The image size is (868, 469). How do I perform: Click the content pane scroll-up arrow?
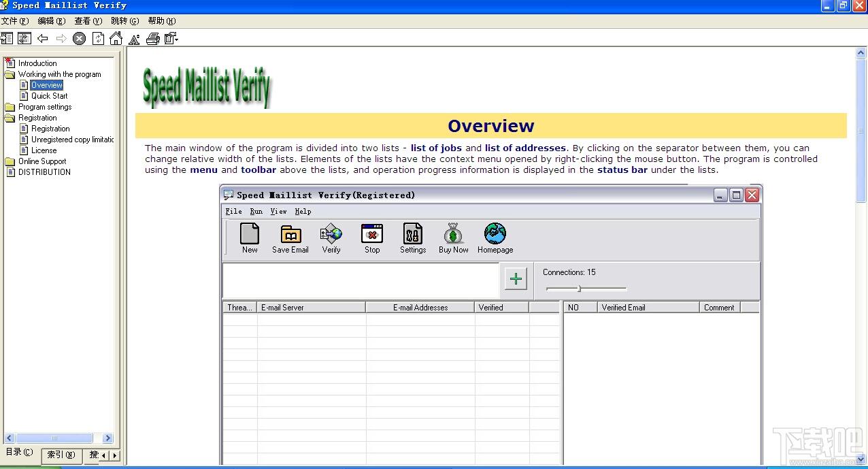pyautogui.click(x=861, y=52)
